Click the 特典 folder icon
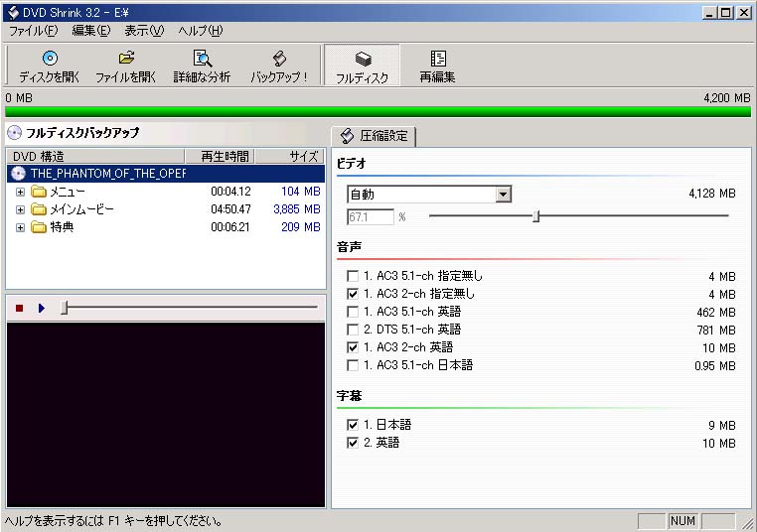This screenshot has height=532, width=757. click(39, 227)
